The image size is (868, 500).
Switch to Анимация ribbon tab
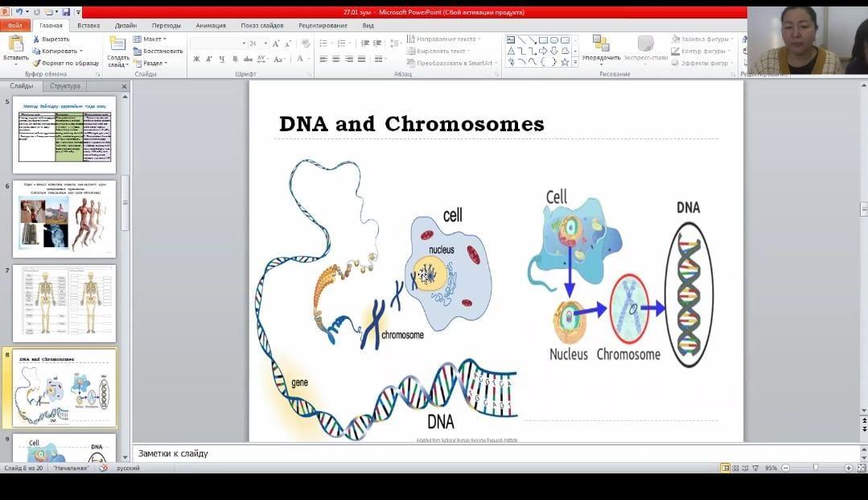210,26
